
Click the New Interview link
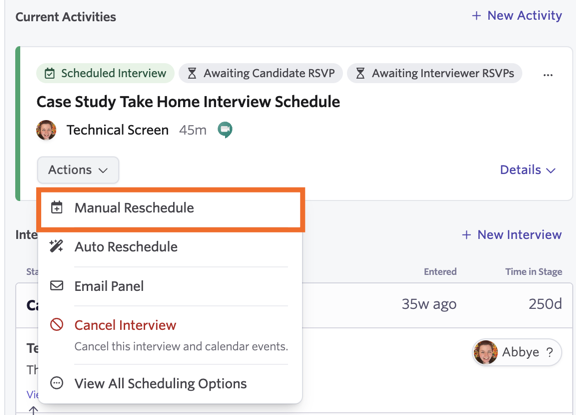tap(512, 235)
